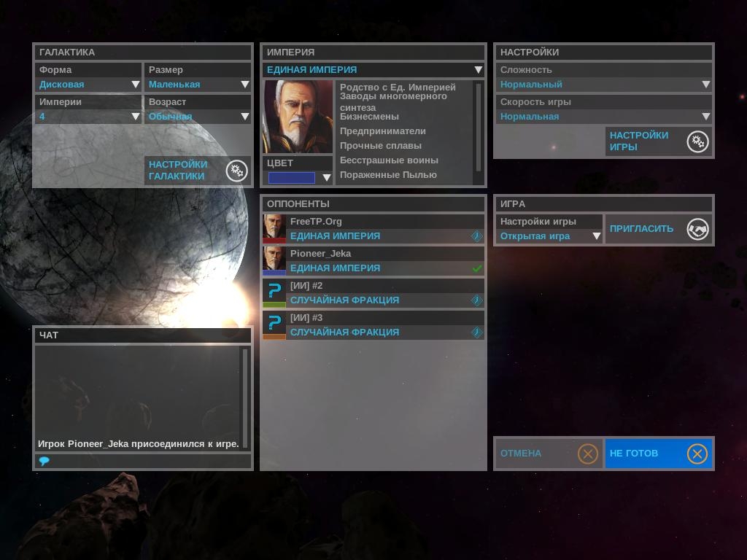Screen dimensions: 747x560
Task: Pick the blue empire color swatch
Action: point(292,178)
